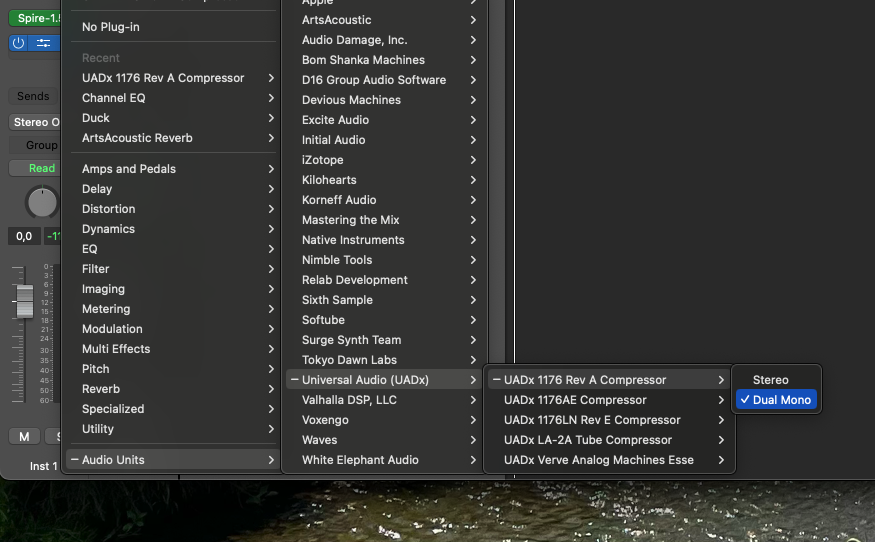Open White Elephant Audio submenu

pos(384,461)
